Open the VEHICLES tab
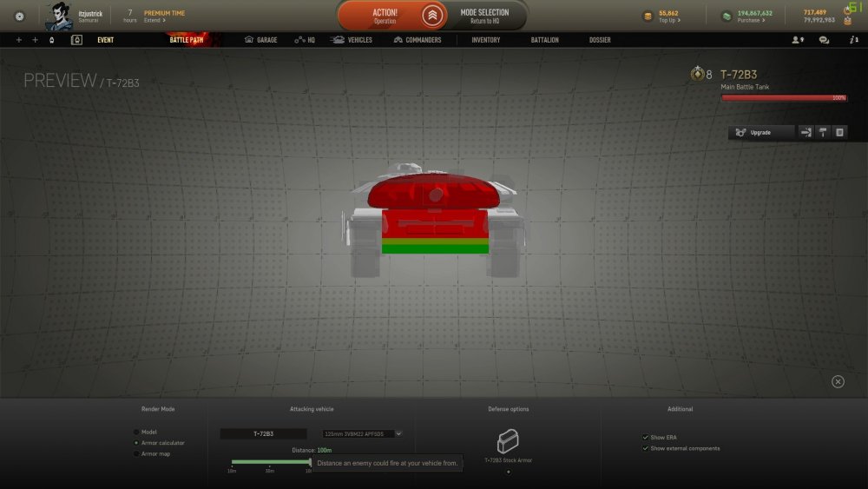The image size is (868, 489). point(352,40)
